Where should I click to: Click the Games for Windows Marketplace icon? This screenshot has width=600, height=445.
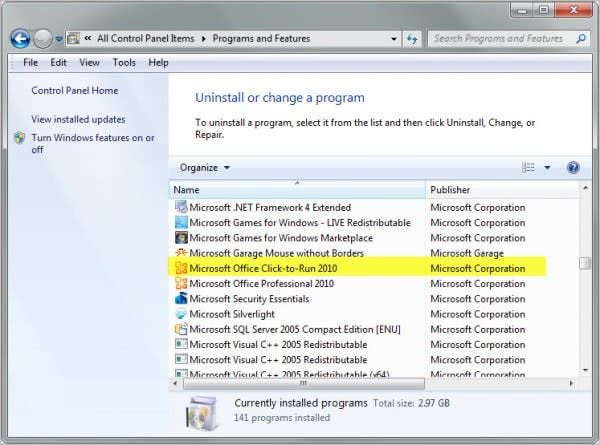tap(181, 238)
